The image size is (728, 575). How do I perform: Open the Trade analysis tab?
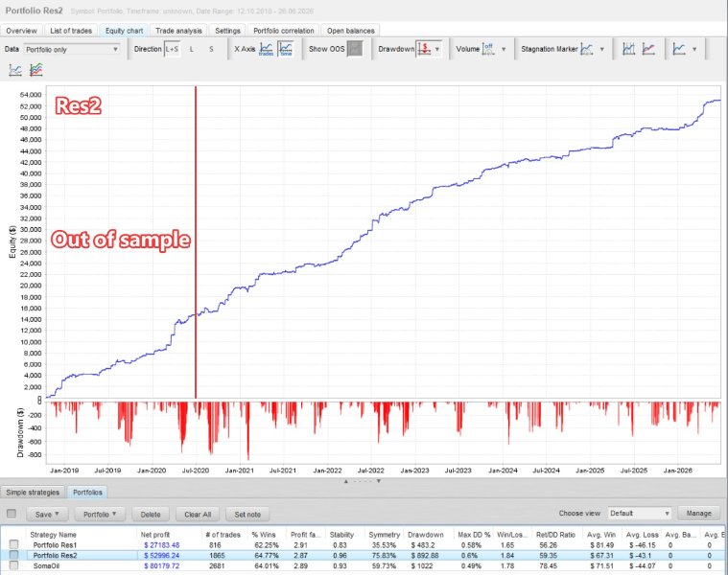click(178, 31)
